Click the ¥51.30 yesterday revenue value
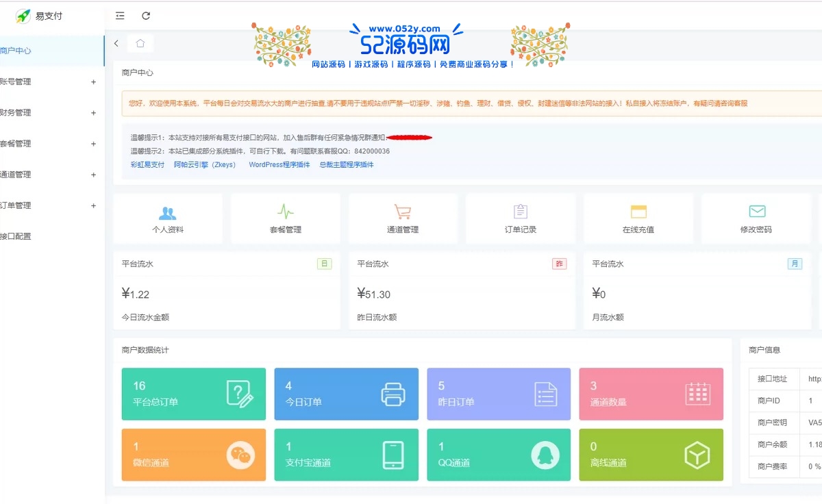822x504 pixels. 374,294
